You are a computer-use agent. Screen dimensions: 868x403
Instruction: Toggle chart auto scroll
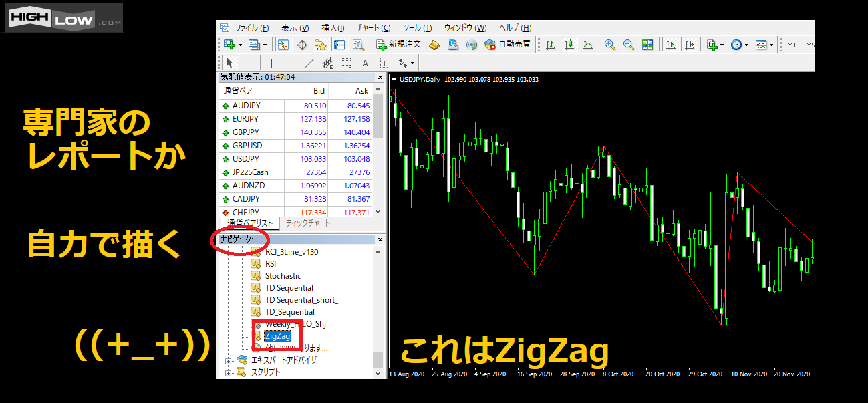tap(670, 45)
